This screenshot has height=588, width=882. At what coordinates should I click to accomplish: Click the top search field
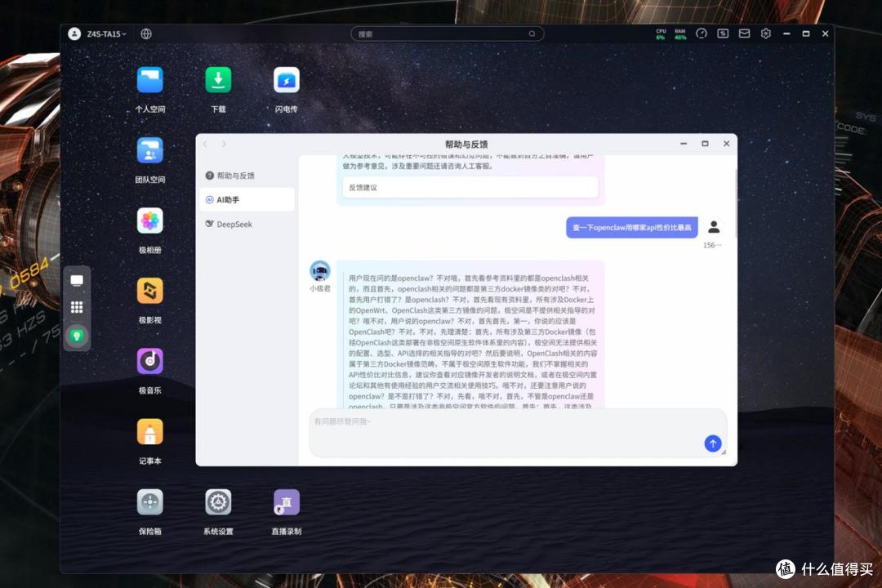point(448,33)
